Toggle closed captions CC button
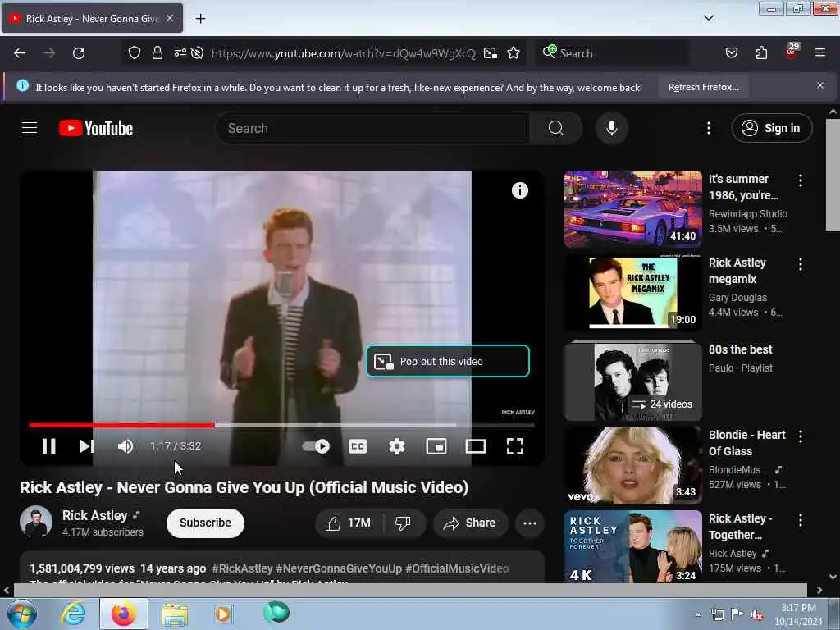This screenshot has width=840, height=630. [x=358, y=446]
